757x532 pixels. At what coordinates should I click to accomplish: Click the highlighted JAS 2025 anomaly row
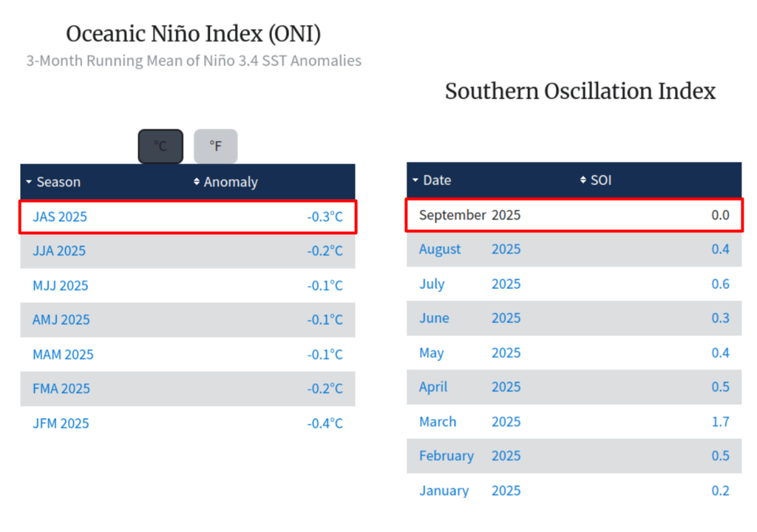187,216
